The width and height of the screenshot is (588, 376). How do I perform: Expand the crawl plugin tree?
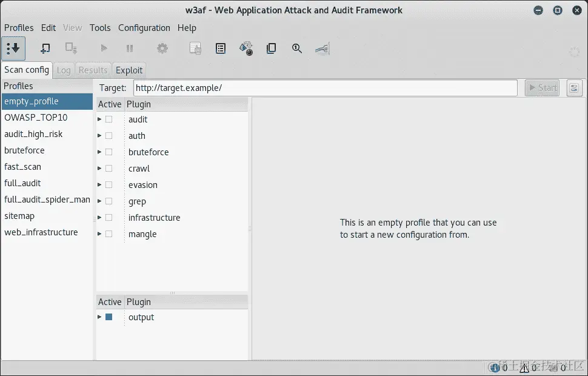(x=99, y=169)
